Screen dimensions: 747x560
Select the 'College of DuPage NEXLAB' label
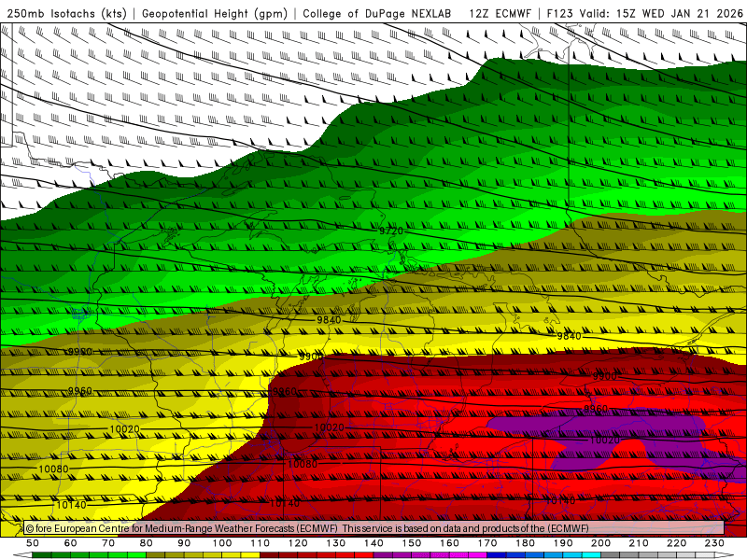coord(376,14)
